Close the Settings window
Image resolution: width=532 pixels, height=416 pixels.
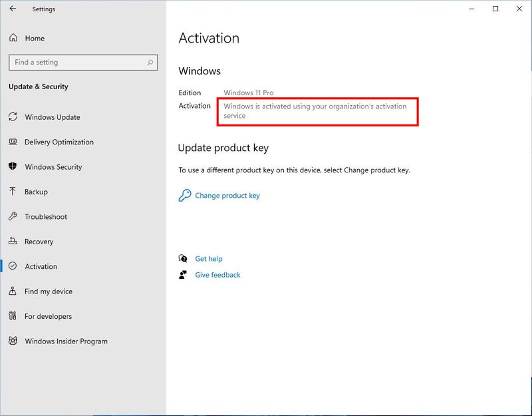coord(519,9)
